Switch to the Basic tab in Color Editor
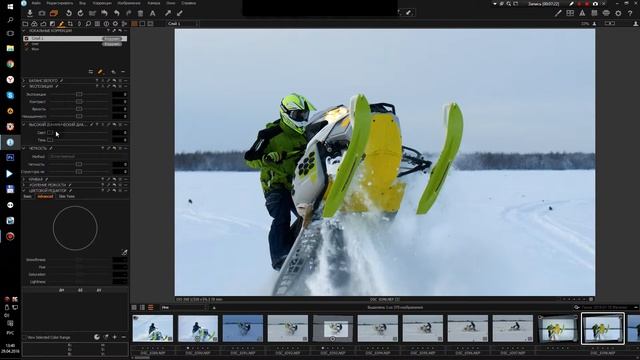 (x=27, y=196)
